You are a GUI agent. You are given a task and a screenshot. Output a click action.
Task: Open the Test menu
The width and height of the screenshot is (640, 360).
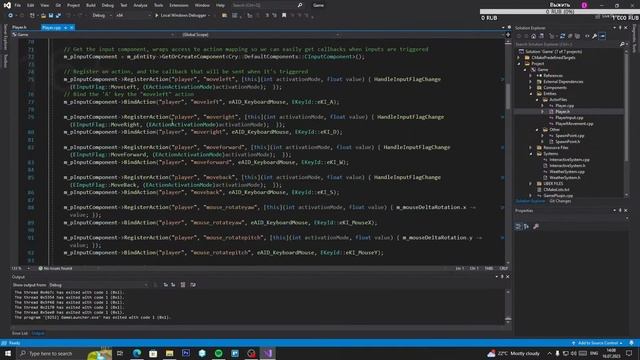coord(124,5)
